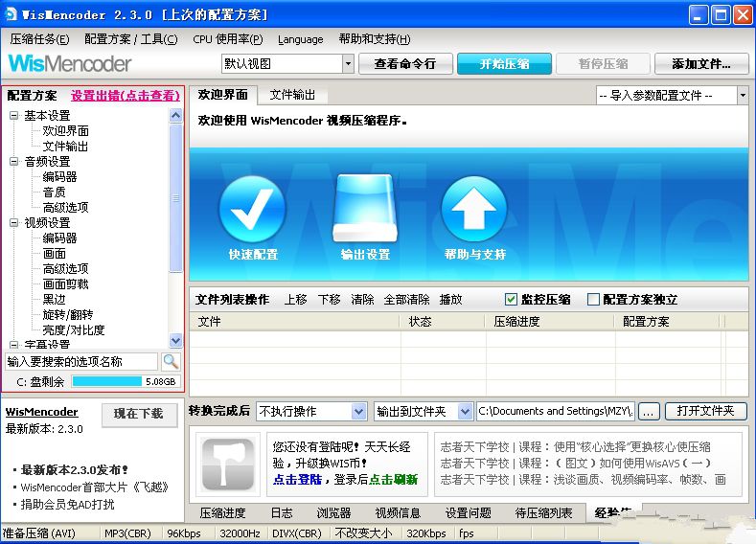Open the 帮助和支持 menu
This screenshot has width=756, height=544.
tap(375, 39)
